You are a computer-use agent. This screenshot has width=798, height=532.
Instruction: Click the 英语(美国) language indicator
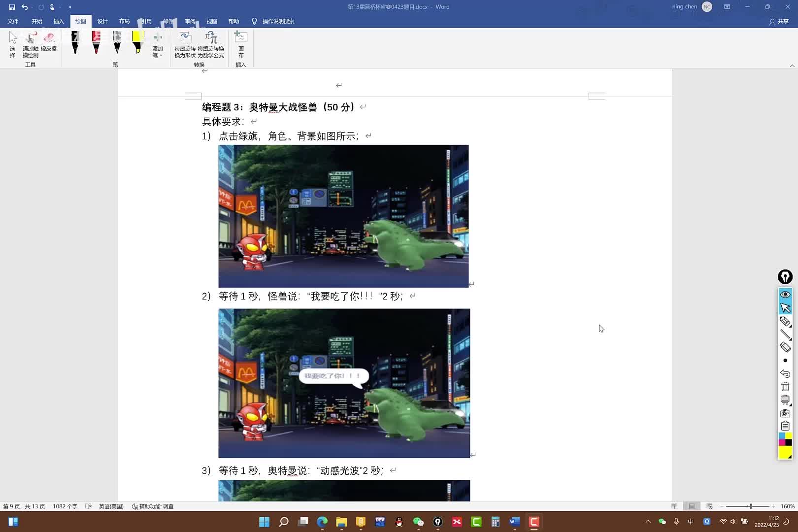[111, 506]
